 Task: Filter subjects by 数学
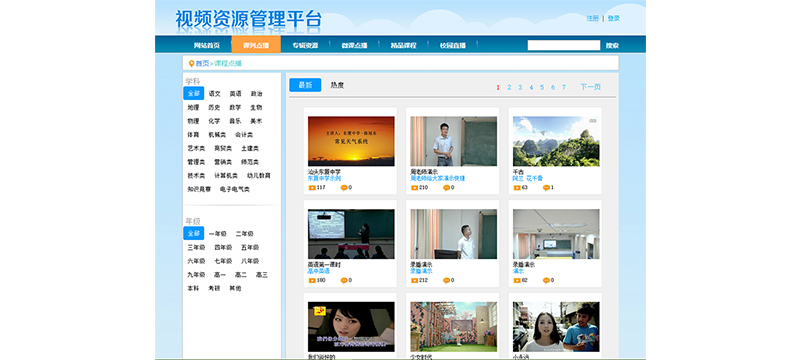click(x=235, y=108)
